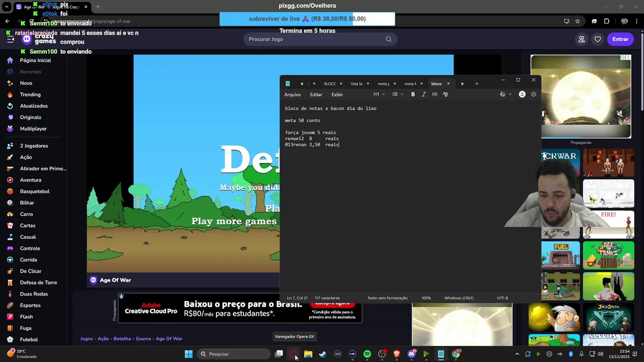Open Editar menu in Notepad
Screen dimensions: 644x362
point(316,95)
